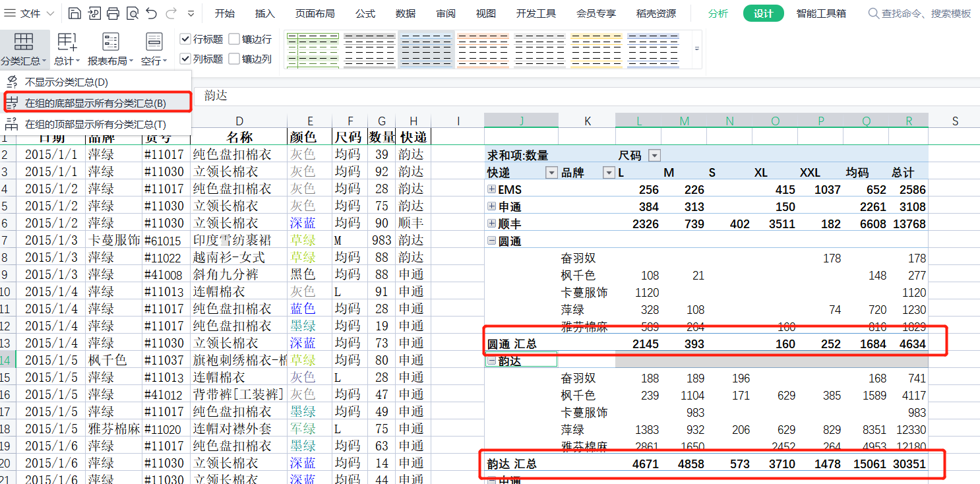Image resolution: width=980 pixels, height=484 pixels.
Task: Click the Undo arrow icon
Action: pyautogui.click(x=151, y=13)
